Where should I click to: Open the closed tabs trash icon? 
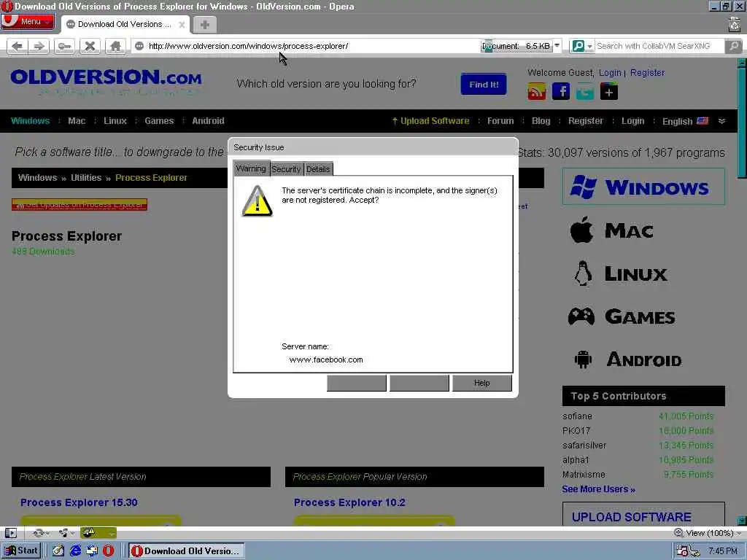tap(734, 24)
